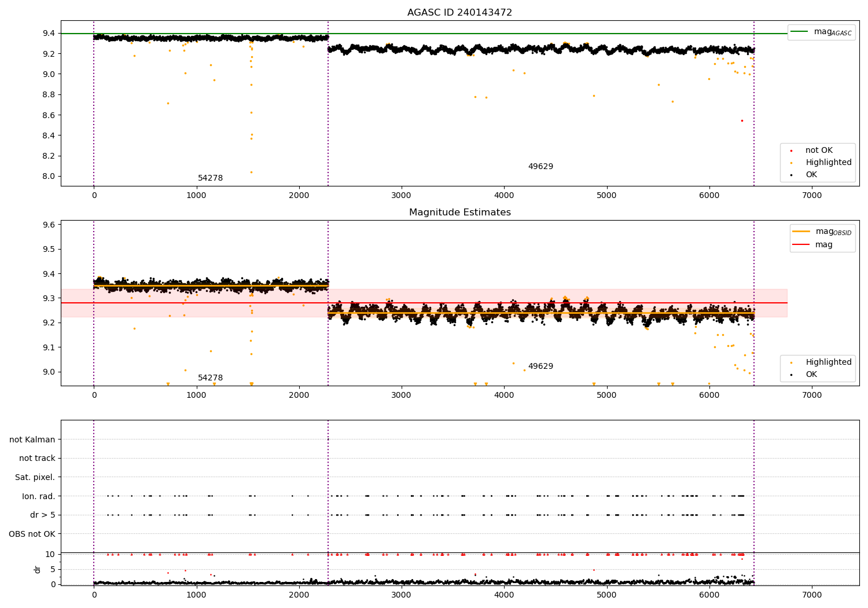The width and height of the screenshot is (868, 608).
Task: Select the red 'mag' legend entry
Action: click(x=813, y=245)
